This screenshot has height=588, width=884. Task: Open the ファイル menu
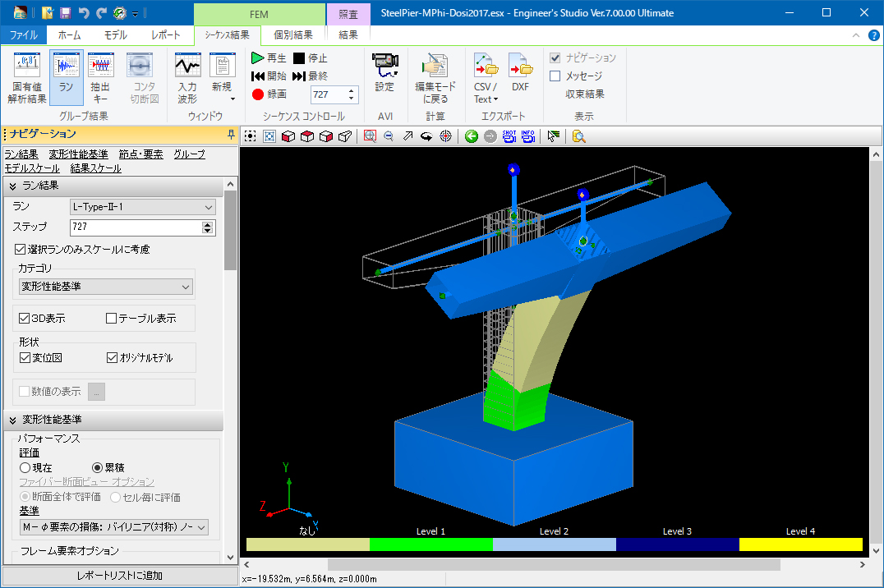click(23, 35)
